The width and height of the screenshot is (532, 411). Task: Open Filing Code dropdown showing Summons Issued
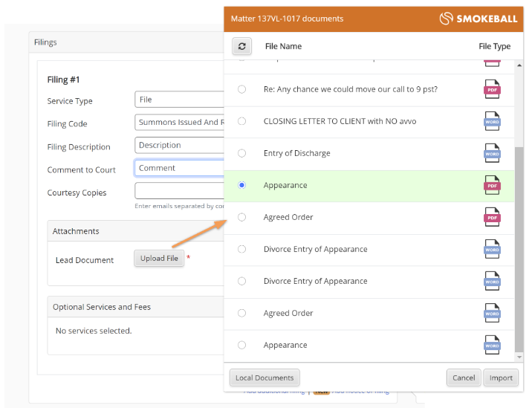tap(180, 122)
